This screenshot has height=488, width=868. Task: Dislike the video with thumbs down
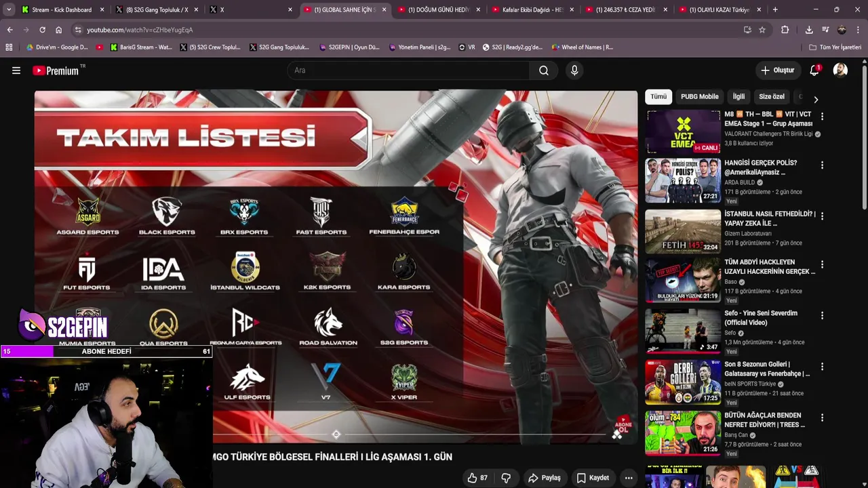coord(506,478)
